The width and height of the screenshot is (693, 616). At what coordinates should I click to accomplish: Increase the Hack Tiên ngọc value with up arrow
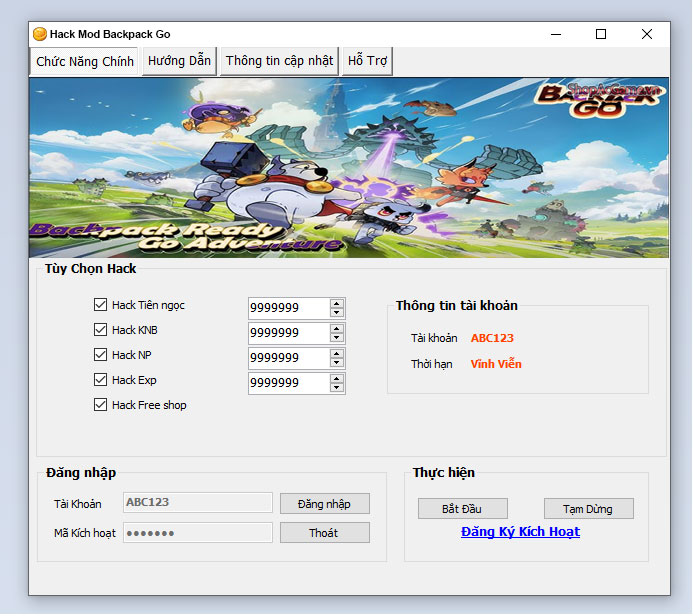337,304
